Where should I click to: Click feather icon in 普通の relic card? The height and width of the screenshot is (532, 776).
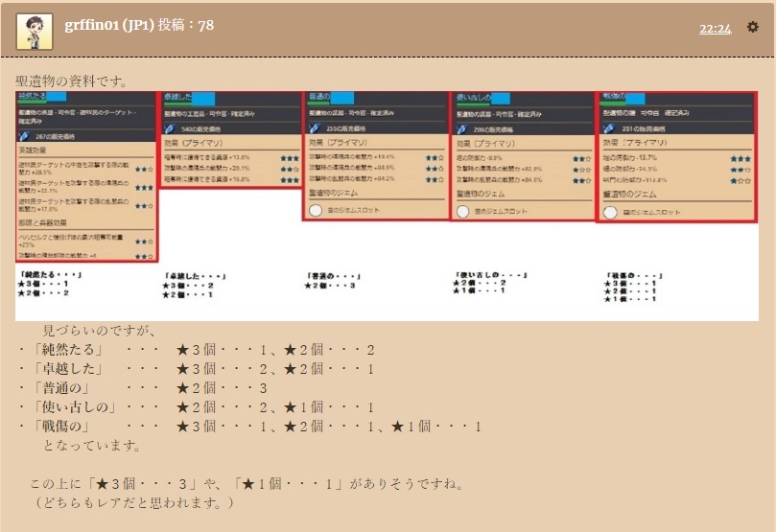tap(315, 128)
